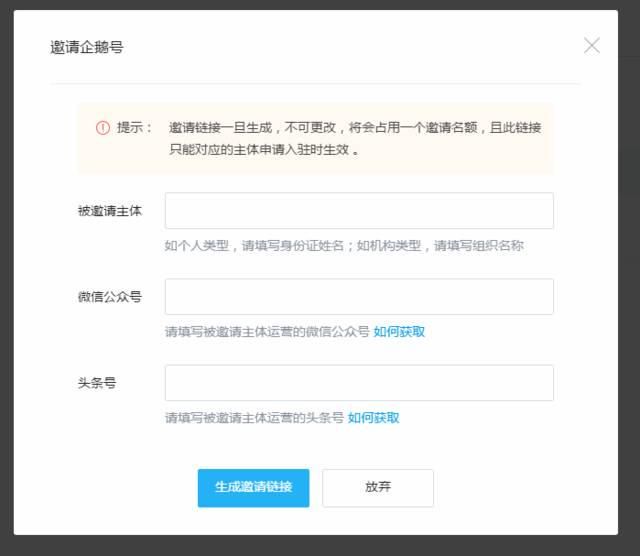Image resolution: width=640 pixels, height=556 pixels.
Task: Close the 邀请企鹅号 dialog with X
Action: [x=591, y=46]
